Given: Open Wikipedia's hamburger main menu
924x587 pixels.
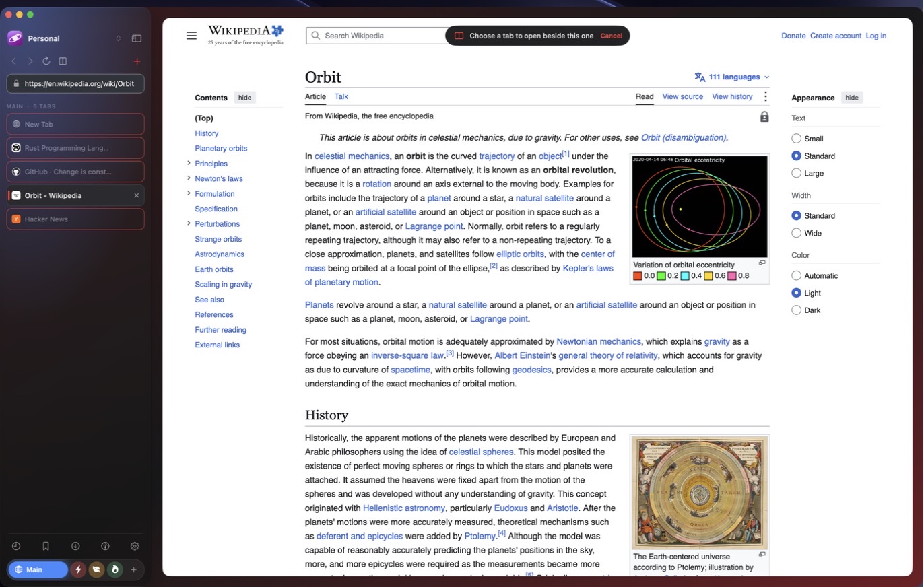Looking at the screenshot, I should pyautogui.click(x=192, y=36).
